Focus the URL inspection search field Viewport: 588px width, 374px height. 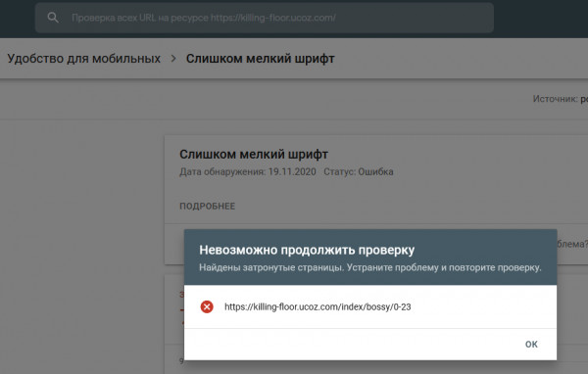click(x=265, y=18)
